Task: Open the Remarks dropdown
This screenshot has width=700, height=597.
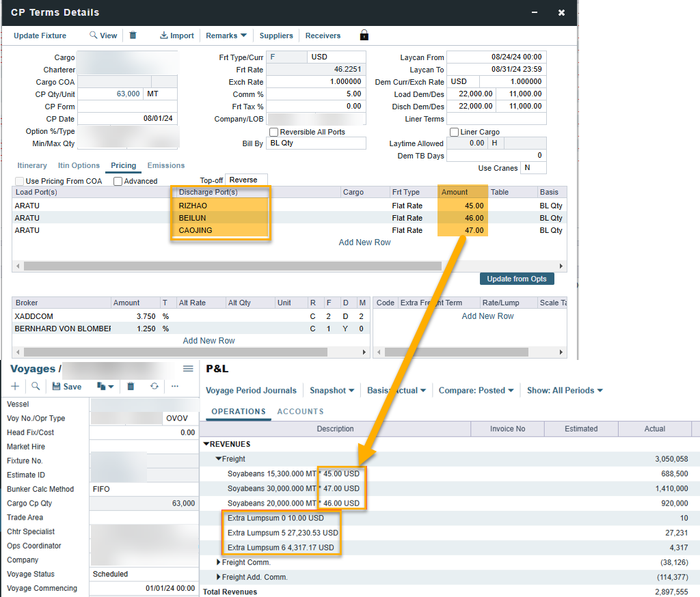Action: 226,36
